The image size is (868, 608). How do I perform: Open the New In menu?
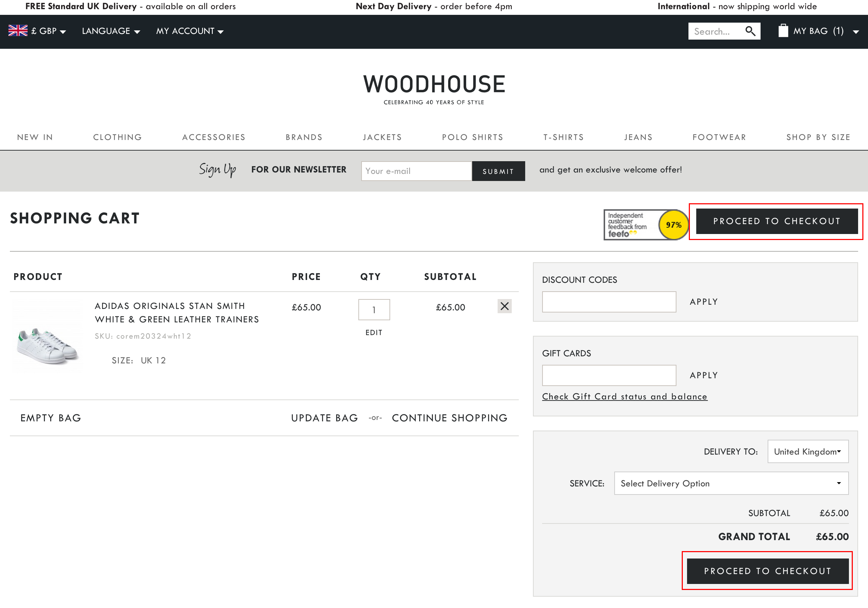tap(35, 137)
